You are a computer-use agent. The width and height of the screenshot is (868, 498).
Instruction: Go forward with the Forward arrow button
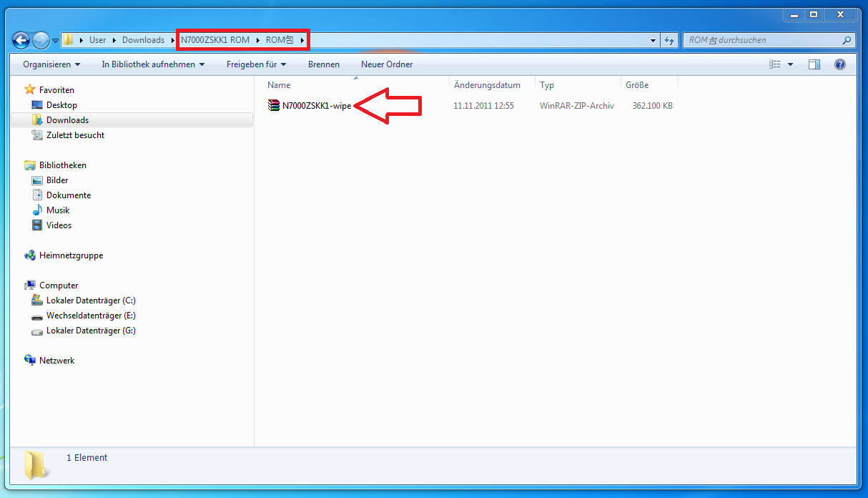pyautogui.click(x=41, y=40)
